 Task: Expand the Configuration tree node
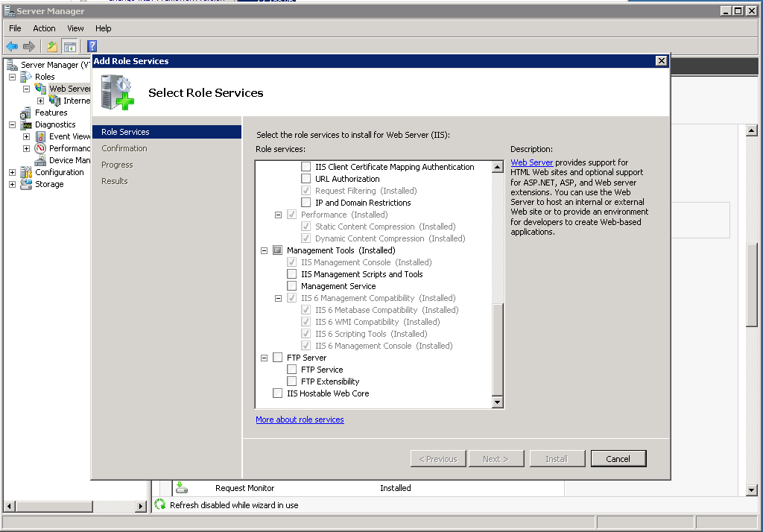pyautogui.click(x=12, y=172)
